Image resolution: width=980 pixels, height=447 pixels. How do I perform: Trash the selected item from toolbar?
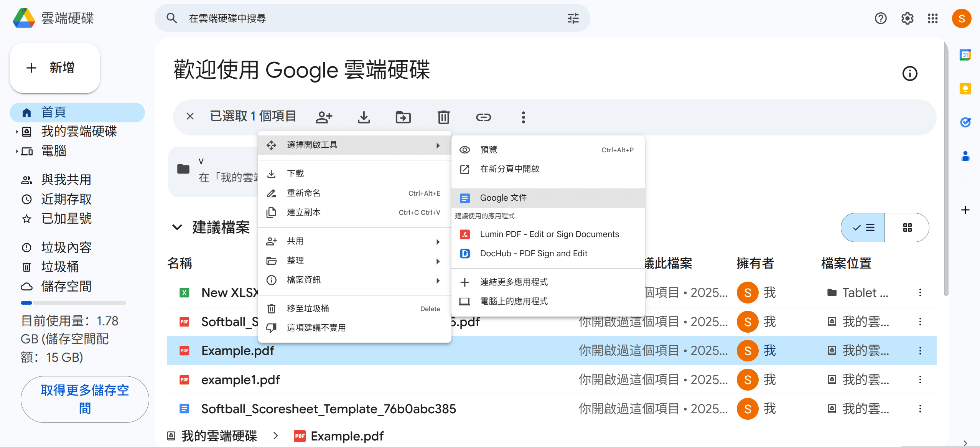click(x=443, y=117)
